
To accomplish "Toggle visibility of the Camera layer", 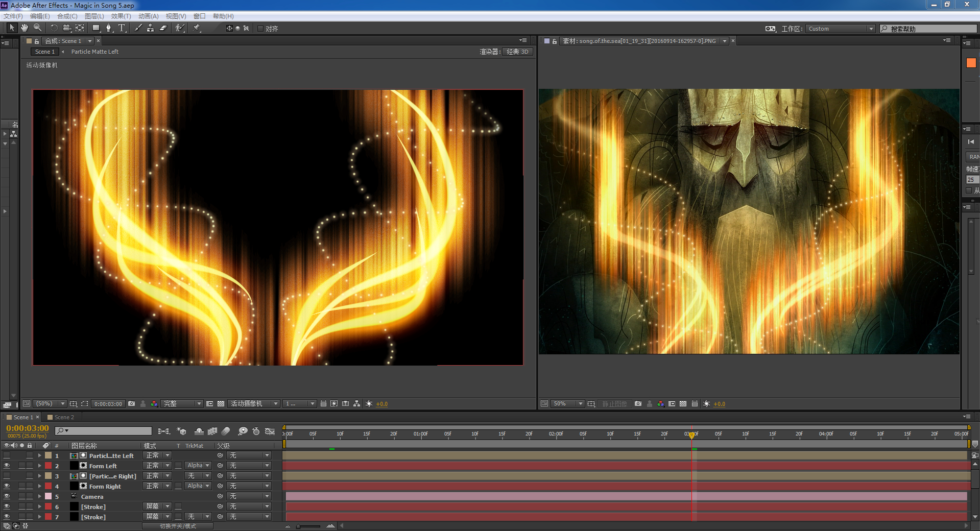I will tap(7, 496).
